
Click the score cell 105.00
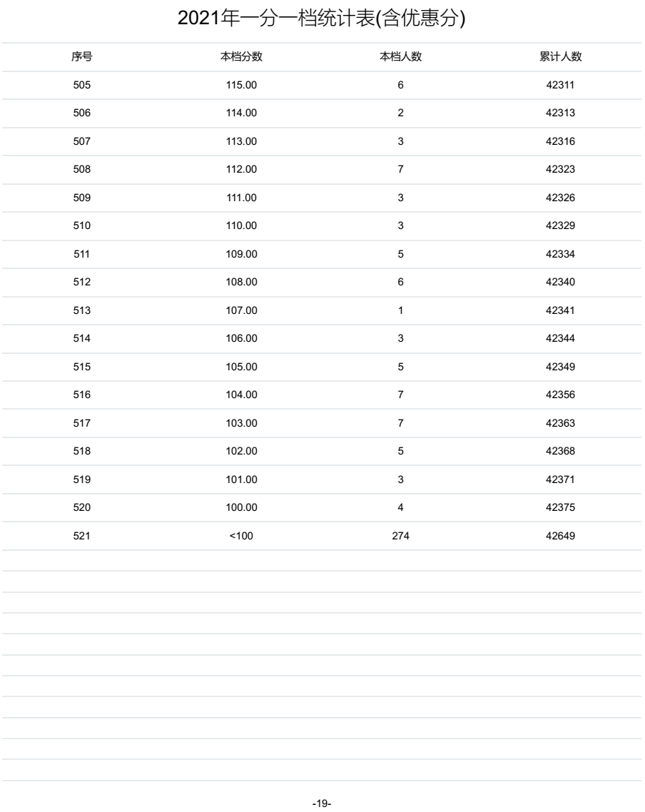click(x=241, y=367)
